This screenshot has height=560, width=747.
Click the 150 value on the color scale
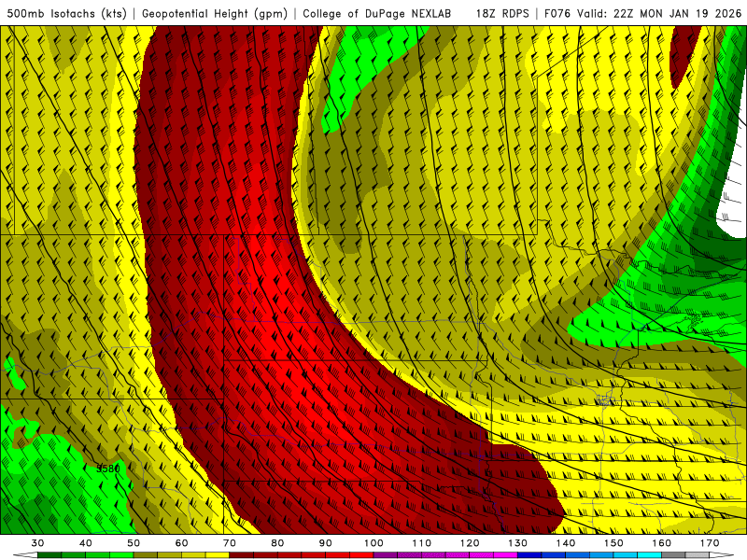click(613, 543)
